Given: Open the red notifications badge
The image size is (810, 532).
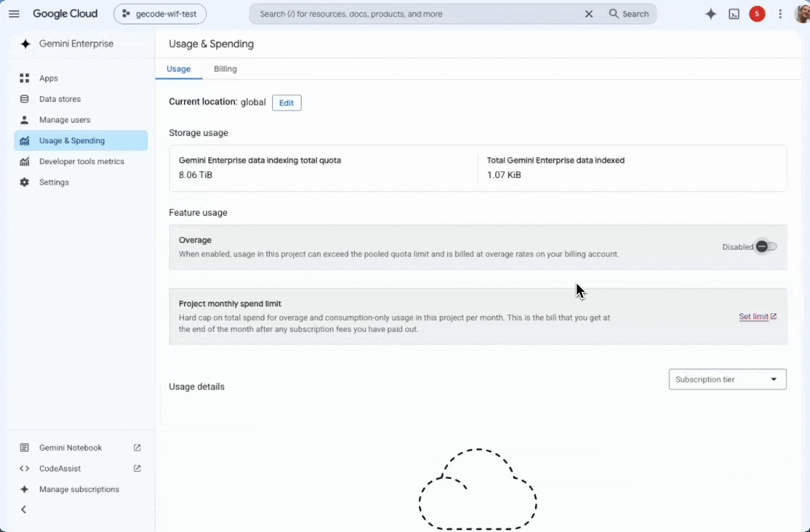Looking at the screenshot, I should pyautogui.click(x=757, y=14).
